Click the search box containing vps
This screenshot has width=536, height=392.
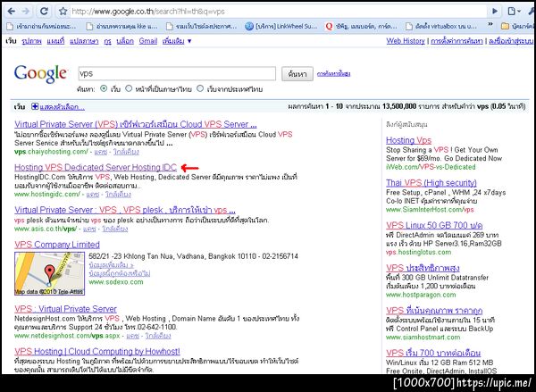[177, 73]
